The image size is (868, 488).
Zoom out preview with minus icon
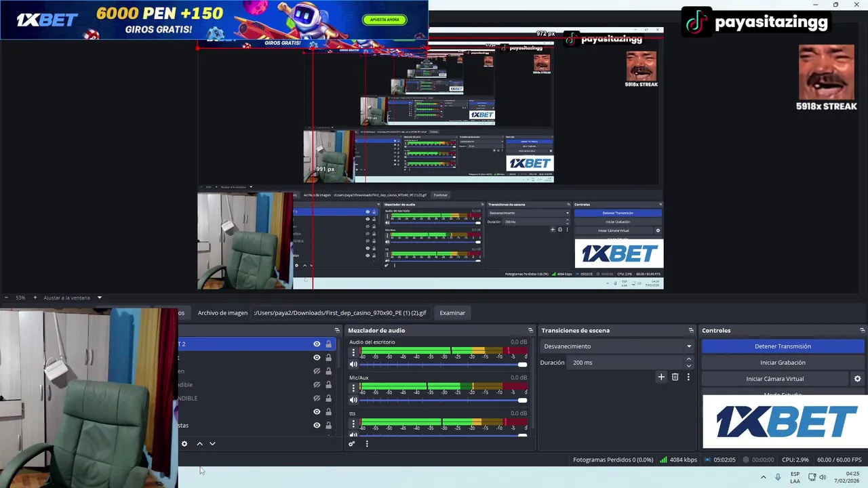tap(6, 298)
